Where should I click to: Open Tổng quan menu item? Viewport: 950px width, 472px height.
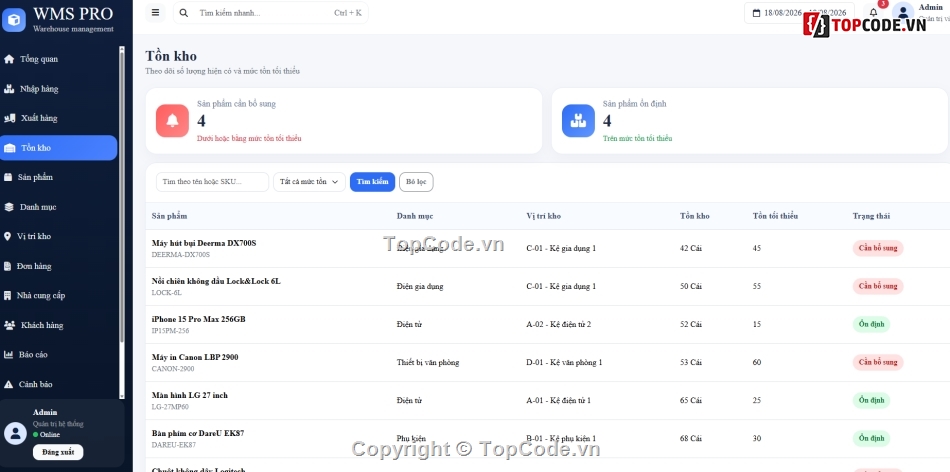59,59
